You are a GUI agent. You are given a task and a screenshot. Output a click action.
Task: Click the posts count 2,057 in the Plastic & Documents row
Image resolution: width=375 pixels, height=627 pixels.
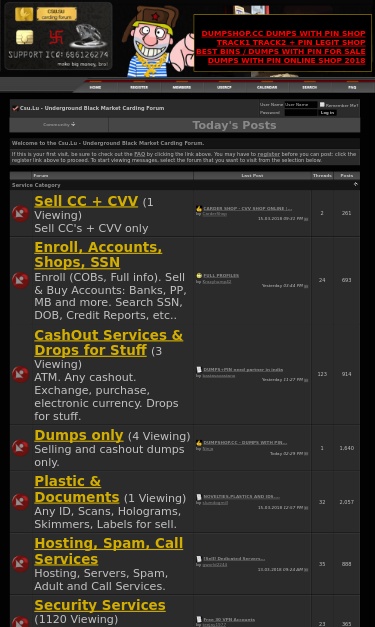[347, 502]
